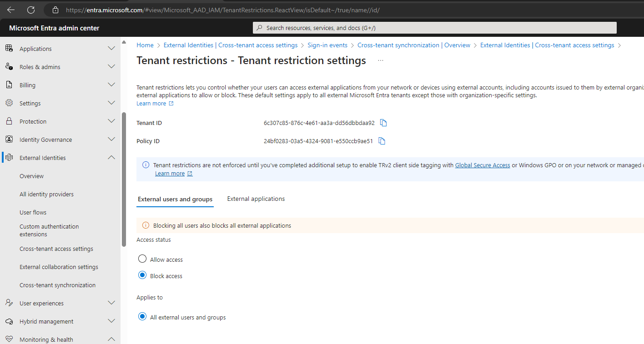Screen dimensions: 644x344
Task: Open the Global Secure Access link
Action: pyautogui.click(x=483, y=165)
